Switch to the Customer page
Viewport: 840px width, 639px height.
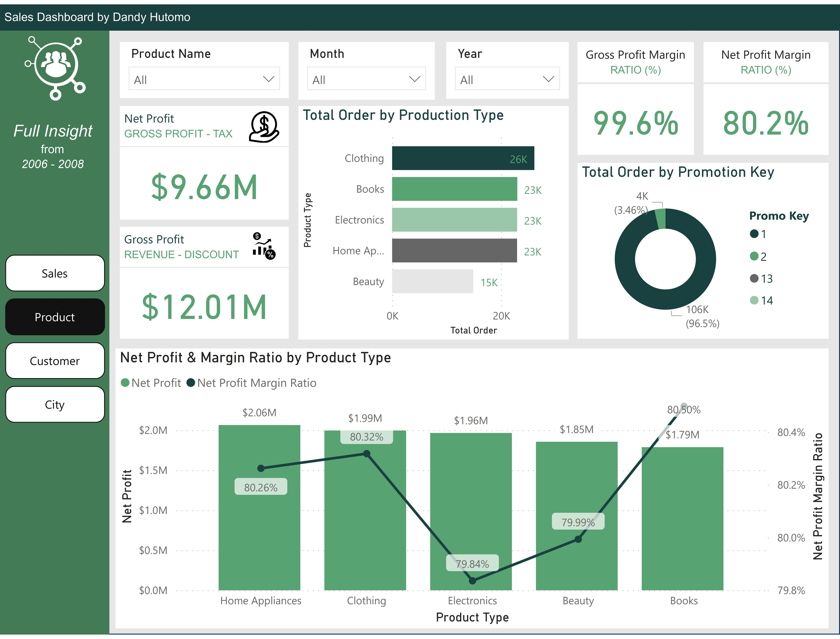pos(55,361)
